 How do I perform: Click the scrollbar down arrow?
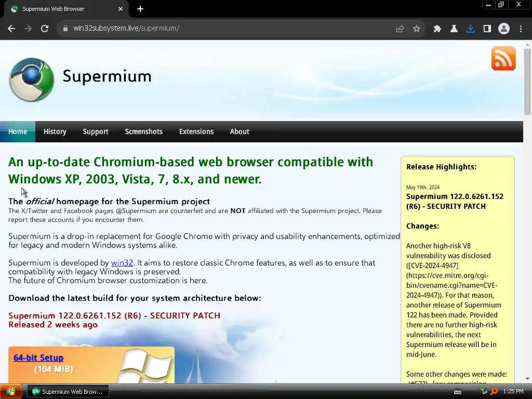click(527, 379)
